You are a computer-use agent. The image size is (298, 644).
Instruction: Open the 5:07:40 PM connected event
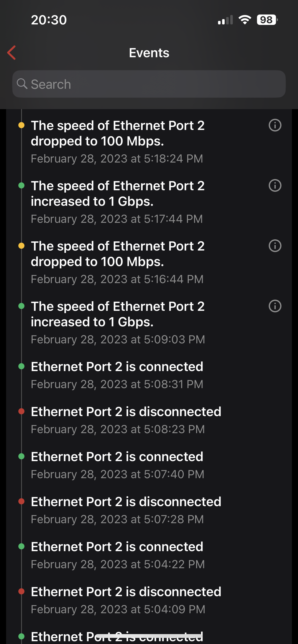[117, 465]
